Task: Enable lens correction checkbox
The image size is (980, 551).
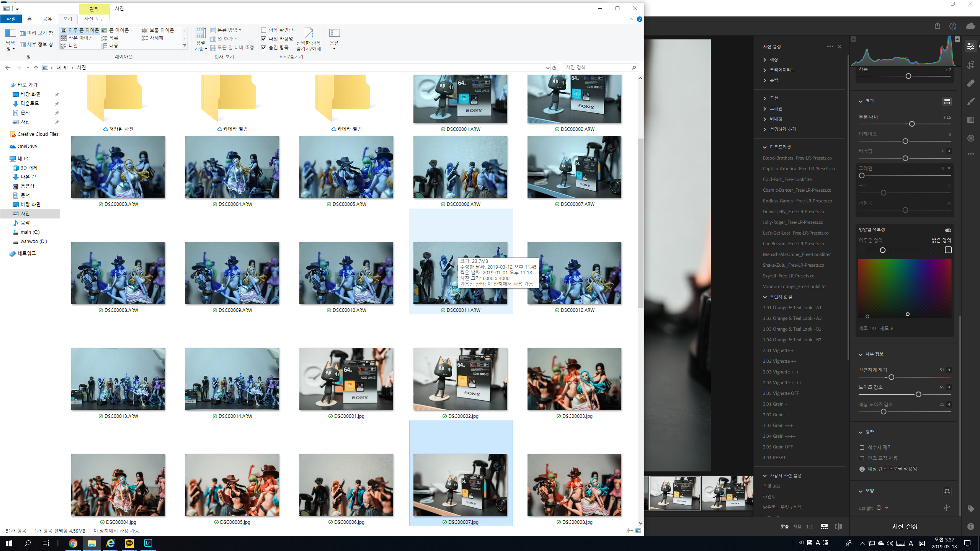Action: (862, 458)
